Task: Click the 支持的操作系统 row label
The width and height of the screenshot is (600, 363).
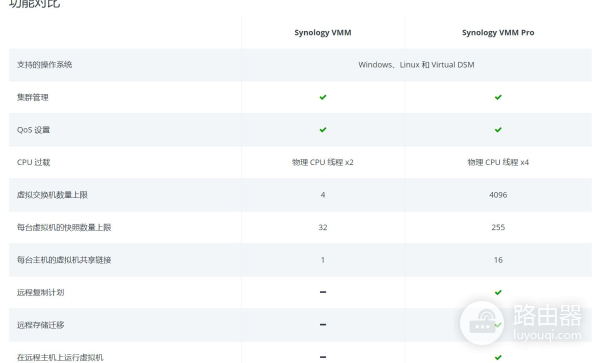Action: coord(44,65)
